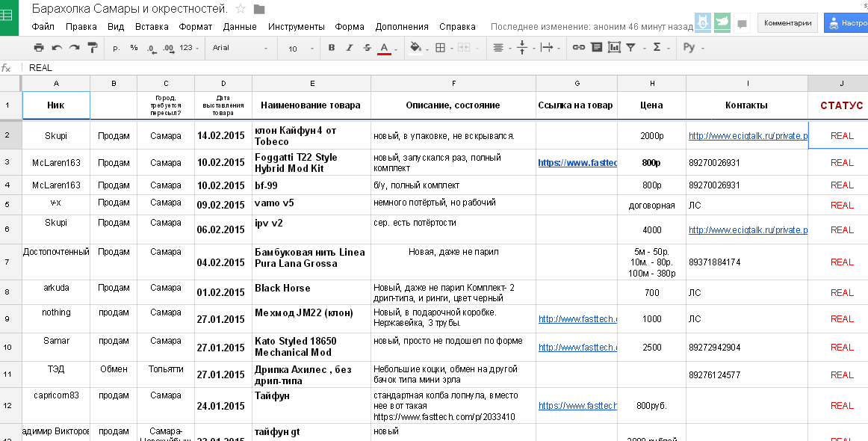Insert a comment via toolbar
Viewport: 868px width, 441px height.
pyautogui.click(x=596, y=48)
